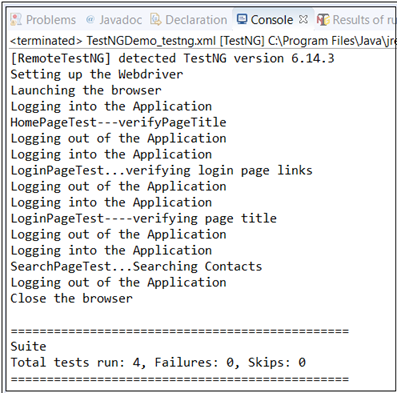This screenshot has width=401, height=393.
Task: Click the Console monitor icon
Action: tap(242, 19)
